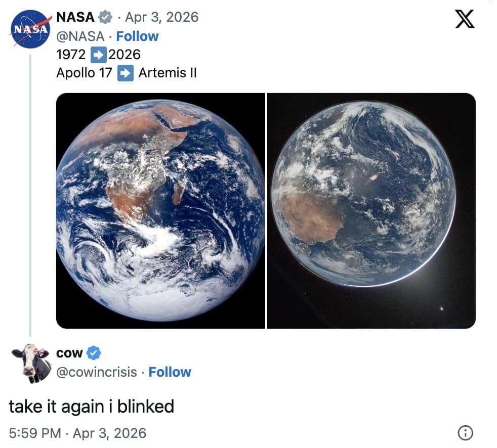
Task: Open NASA tweet date Apr 3, 2026
Action: [161, 17]
